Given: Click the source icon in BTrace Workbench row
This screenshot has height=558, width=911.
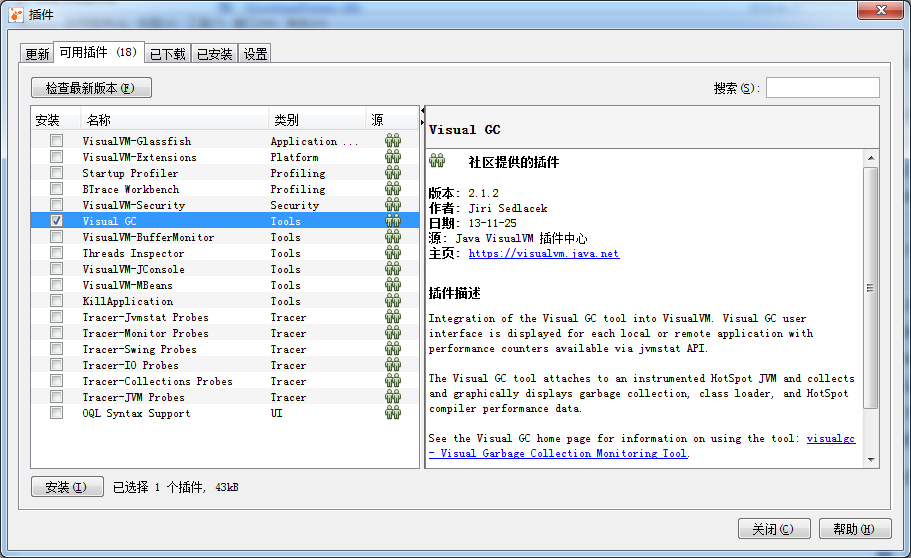Looking at the screenshot, I should 393,188.
